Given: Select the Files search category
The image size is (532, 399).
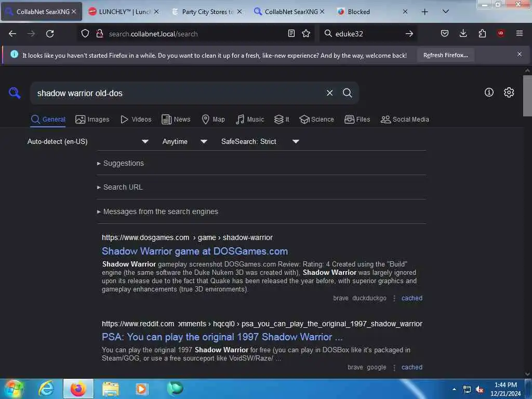Looking at the screenshot, I should pyautogui.click(x=357, y=119).
